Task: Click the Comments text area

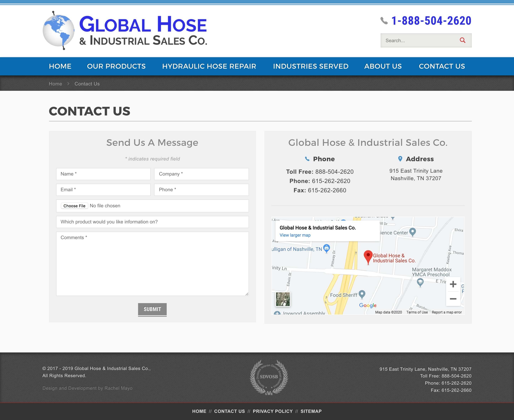Action: click(x=153, y=264)
